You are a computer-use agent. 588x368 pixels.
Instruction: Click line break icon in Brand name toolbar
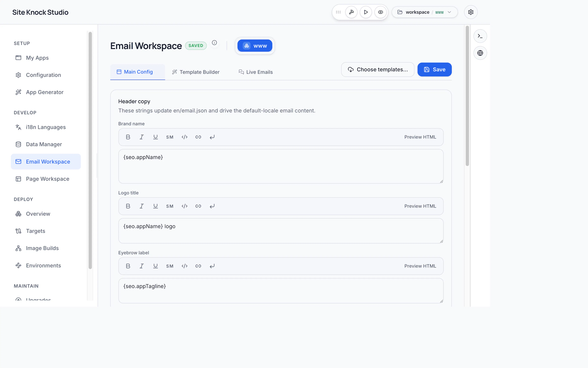[212, 137]
